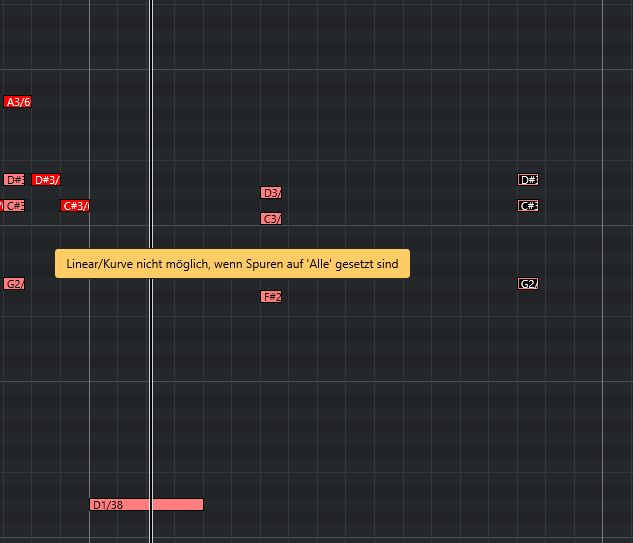Click the C3 note below D3

tap(271, 219)
